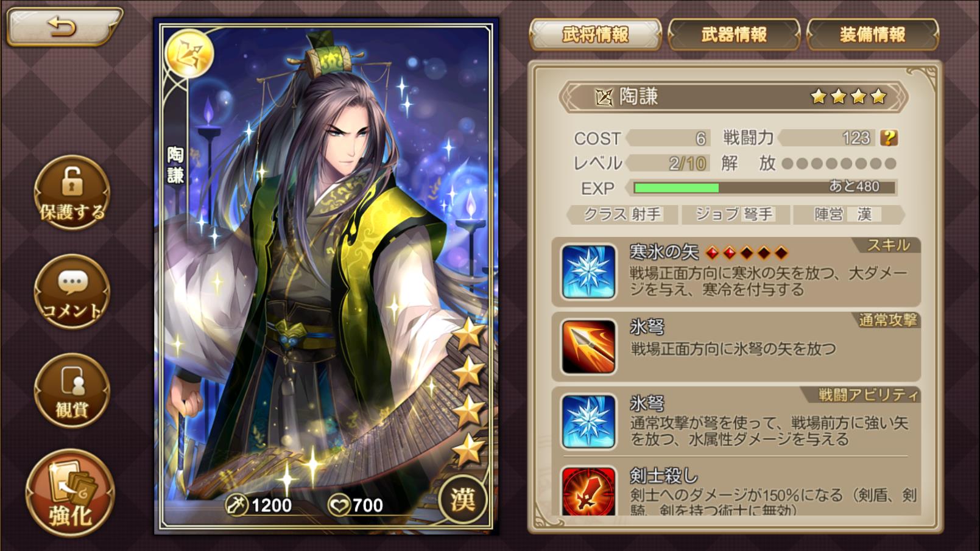Switch to the 装備情報 tab
Image resolution: width=980 pixels, height=551 pixels.
click(872, 35)
